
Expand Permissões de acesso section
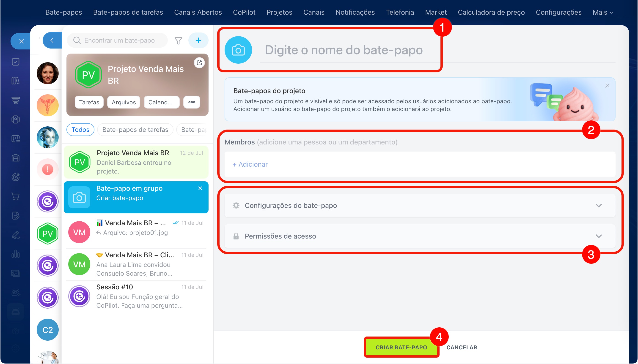(420, 236)
